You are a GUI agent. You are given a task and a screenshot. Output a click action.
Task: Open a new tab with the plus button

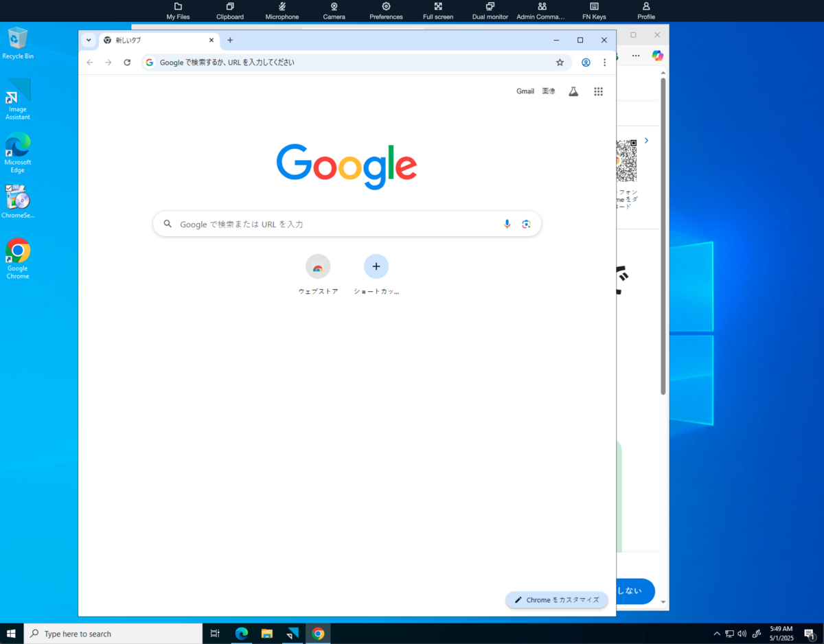pyautogui.click(x=230, y=40)
